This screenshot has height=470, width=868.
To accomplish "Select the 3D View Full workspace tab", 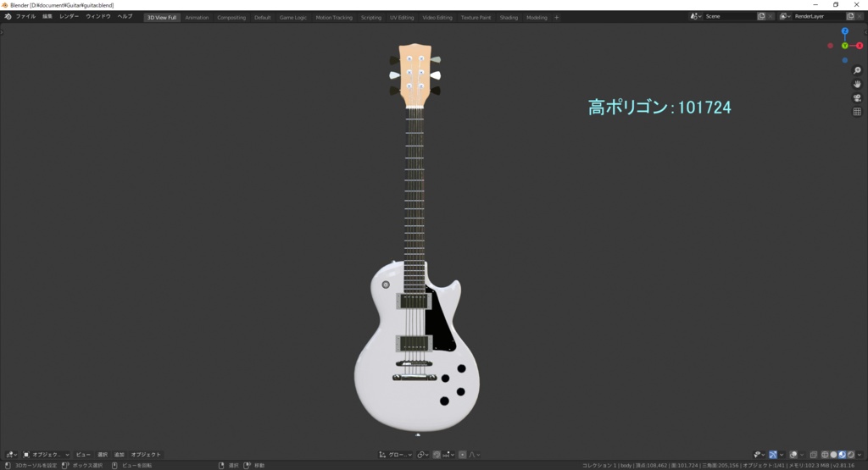I will [162, 18].
